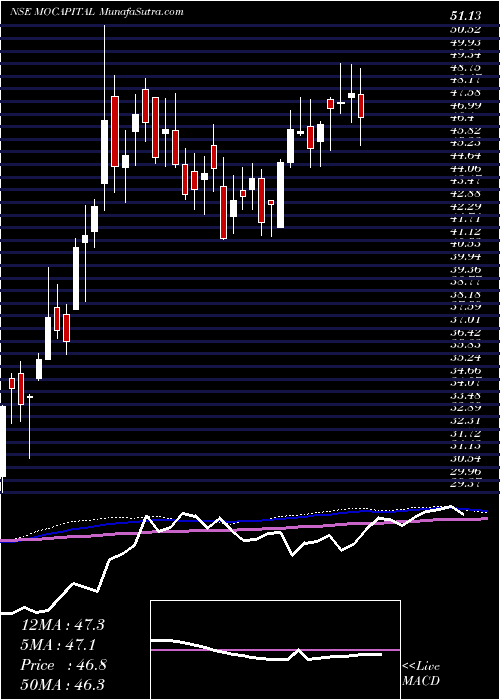Click the 12MA : 47.3 readout

point(62,625)
